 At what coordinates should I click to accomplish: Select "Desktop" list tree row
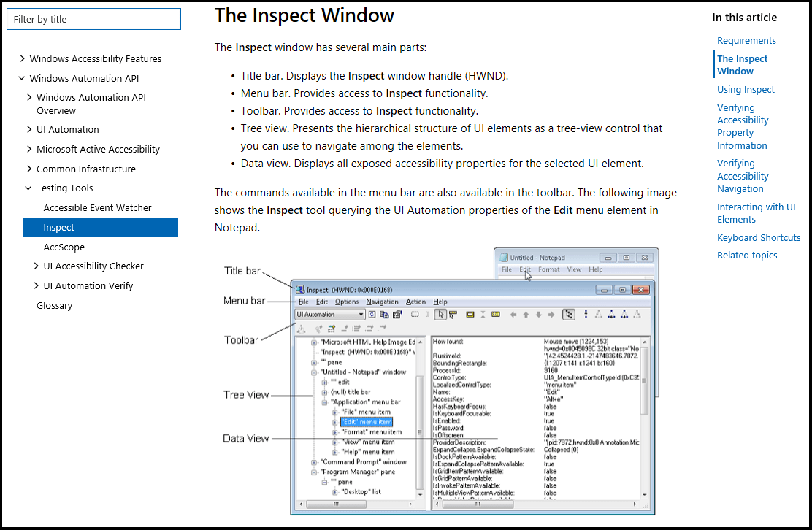tap(361, 492)
